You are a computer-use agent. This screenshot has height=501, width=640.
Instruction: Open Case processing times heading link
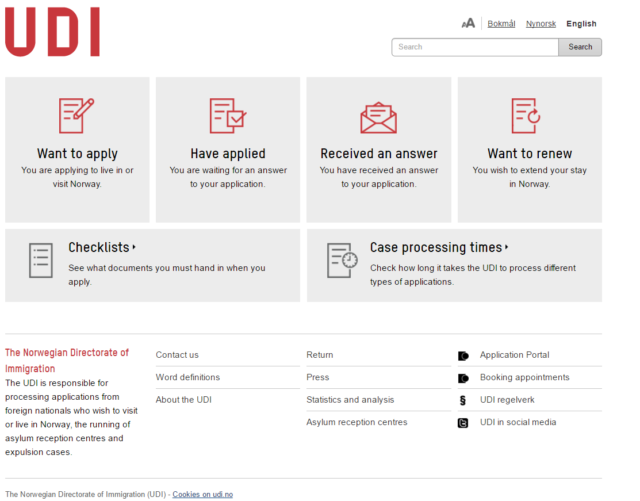click(436, 247)
